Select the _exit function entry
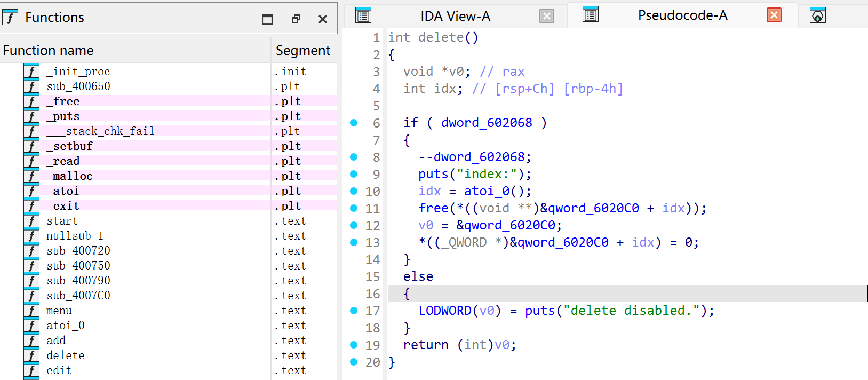The height and width of the screenshot is (380, 868). click(x=168, y=206)
